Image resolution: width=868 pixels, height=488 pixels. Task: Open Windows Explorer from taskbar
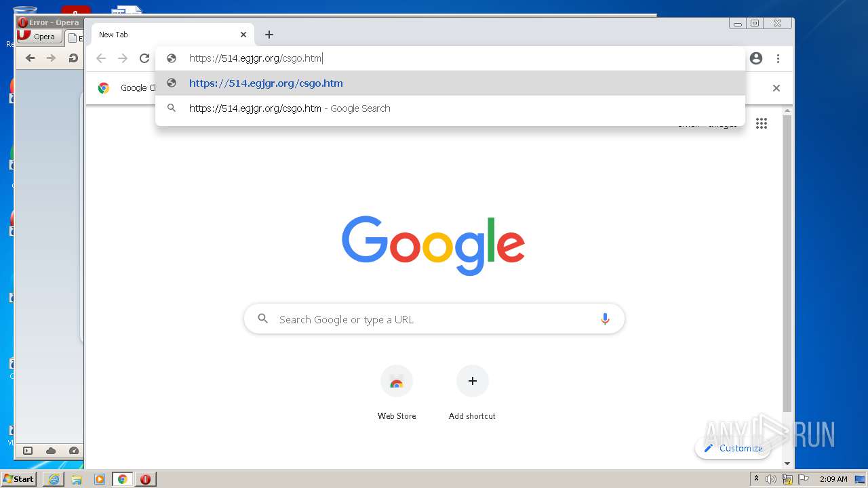tap(77, 479)
